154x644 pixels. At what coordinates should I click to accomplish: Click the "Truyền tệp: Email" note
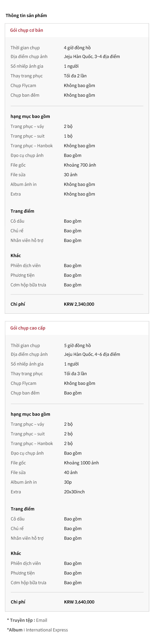coord(27,620)
